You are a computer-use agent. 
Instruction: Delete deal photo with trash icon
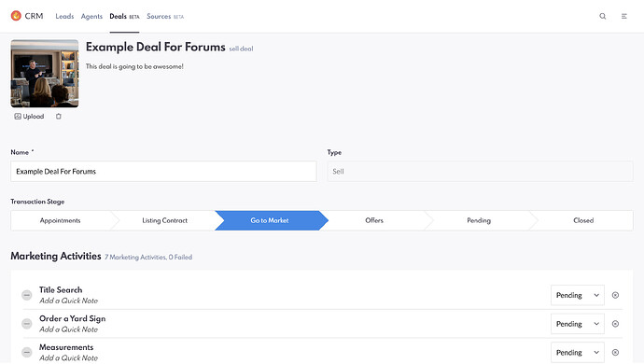pos(58,117)
